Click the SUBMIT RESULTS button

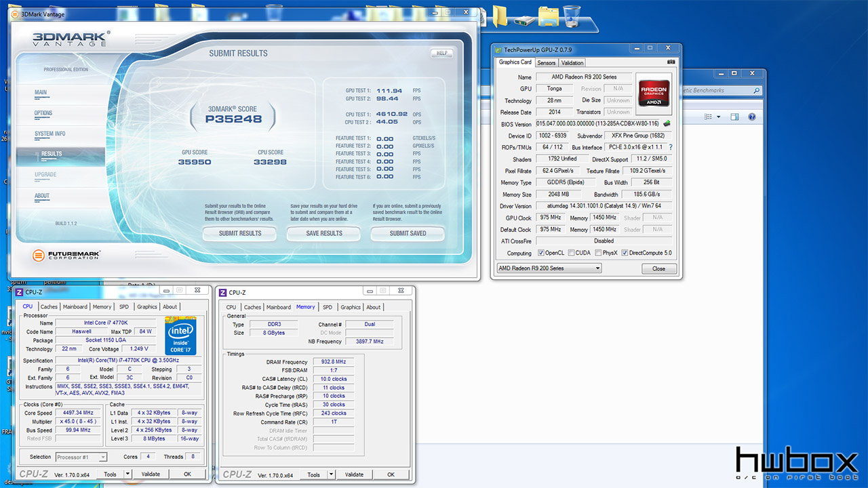click(x=240, y=233)
